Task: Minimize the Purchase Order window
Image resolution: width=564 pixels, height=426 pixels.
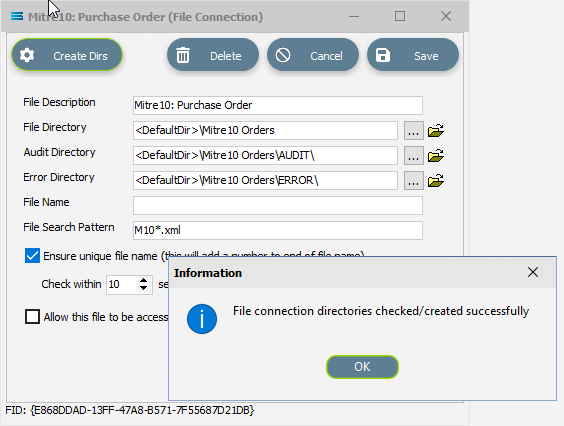Action: click(354, 16)
